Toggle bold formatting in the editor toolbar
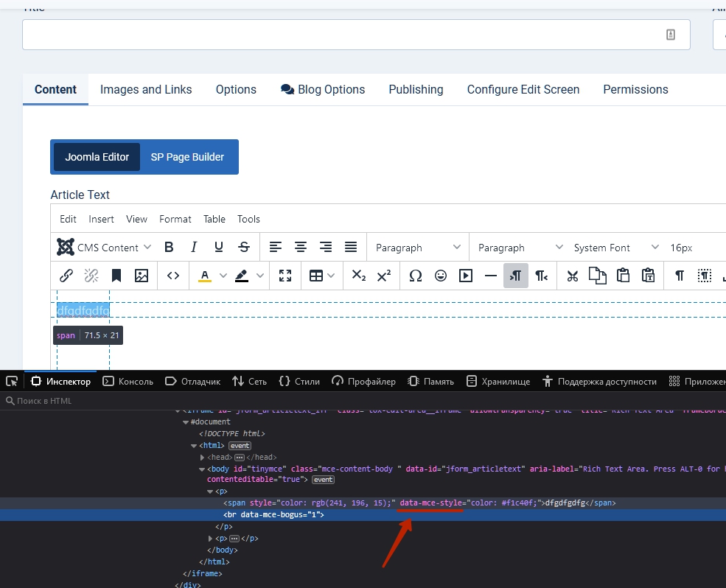The width and height of the screenshot is (726, 588). pyautogui.click(x=169, y=248)
